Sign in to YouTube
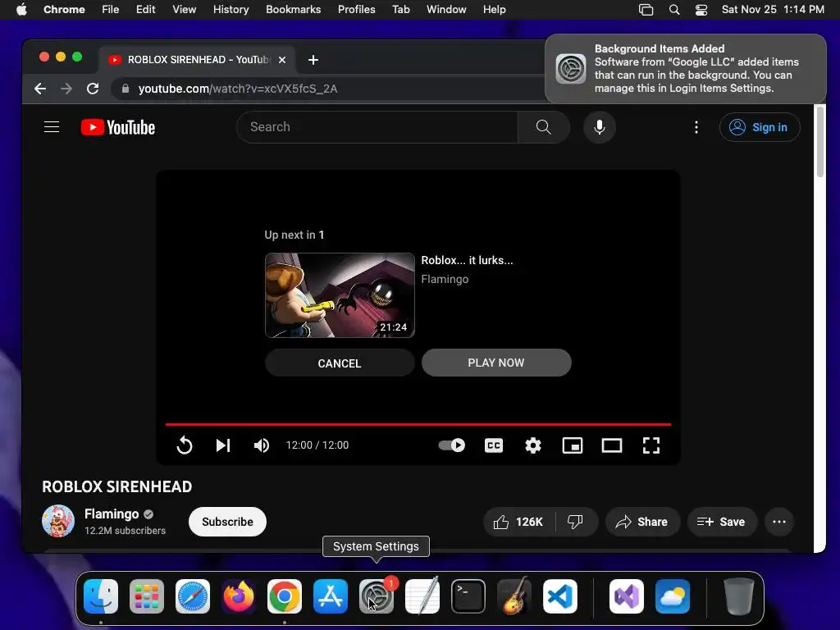Viewport: 840px width, 630px height. point(760,127)
